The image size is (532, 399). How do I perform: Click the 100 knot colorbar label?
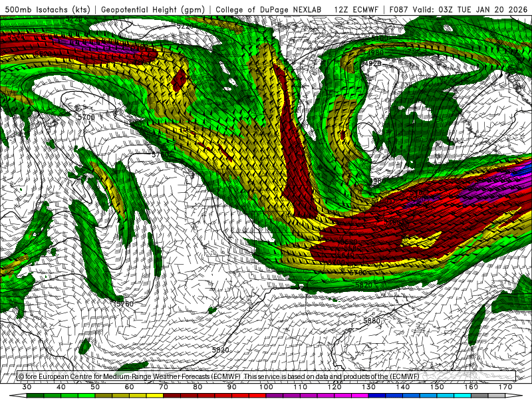[x=266, y=387]
